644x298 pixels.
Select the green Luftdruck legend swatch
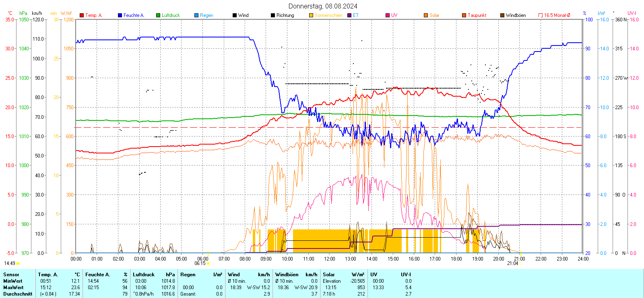(x=158, y=15)
